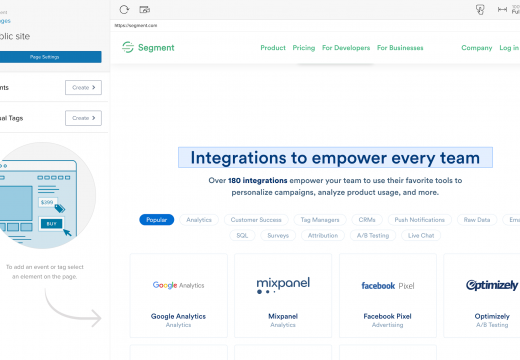Viewport: 520px width, 360px height.
Task: Select the Raw Data filter tab
Action: [x=477, y=220]
